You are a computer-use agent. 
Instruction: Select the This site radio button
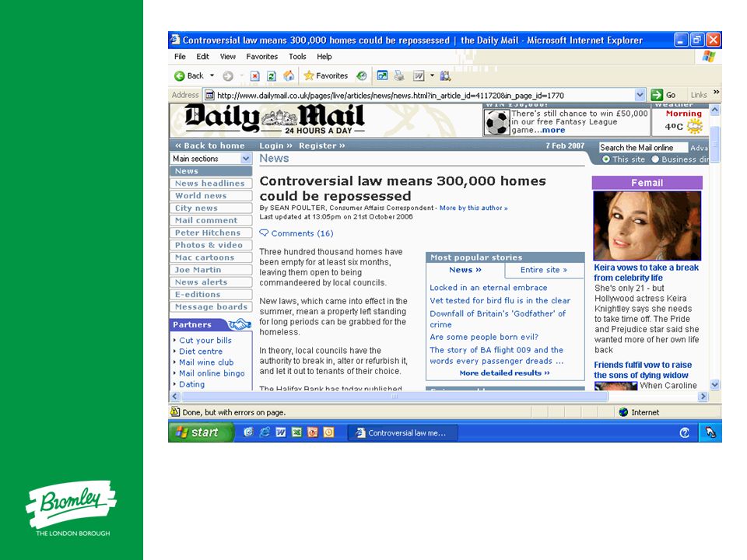606,159
